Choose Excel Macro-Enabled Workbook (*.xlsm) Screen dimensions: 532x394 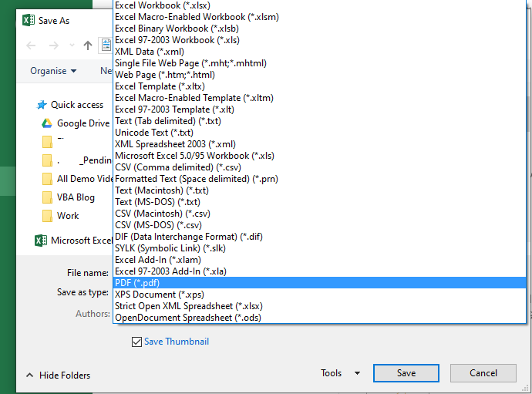(x=319, y=17)
